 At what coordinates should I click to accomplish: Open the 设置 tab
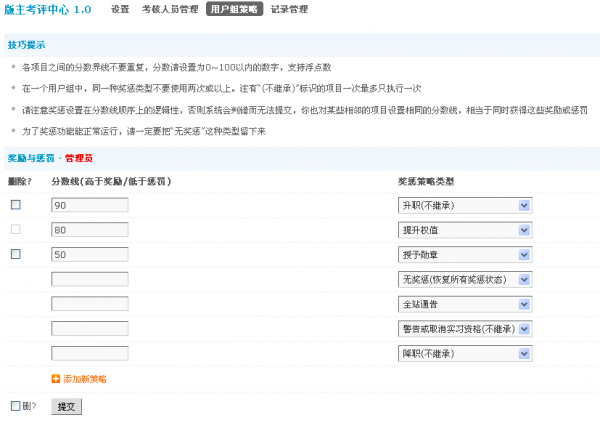pyautogui.click(x=120, y=9)
